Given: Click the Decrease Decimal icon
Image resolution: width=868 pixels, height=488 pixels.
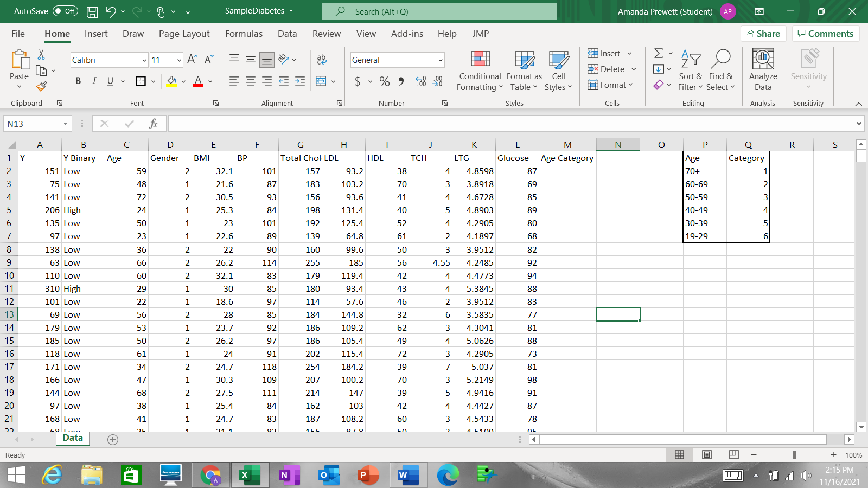Looking at the screenshot, I should click(x=437, y=81).
